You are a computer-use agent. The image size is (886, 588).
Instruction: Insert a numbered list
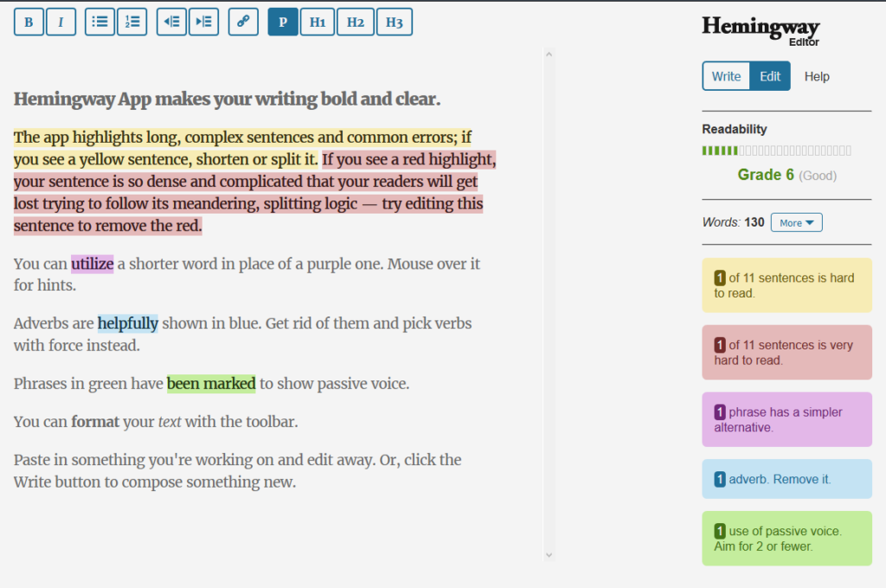coord(132,22)
